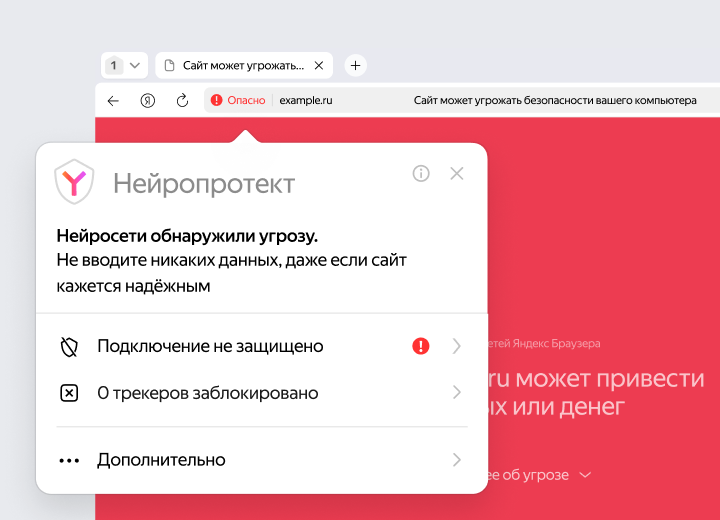Click the 'Нейропротект' title text
The width and height of the screenshot is (720, 520).
click(x=204, y=184)
